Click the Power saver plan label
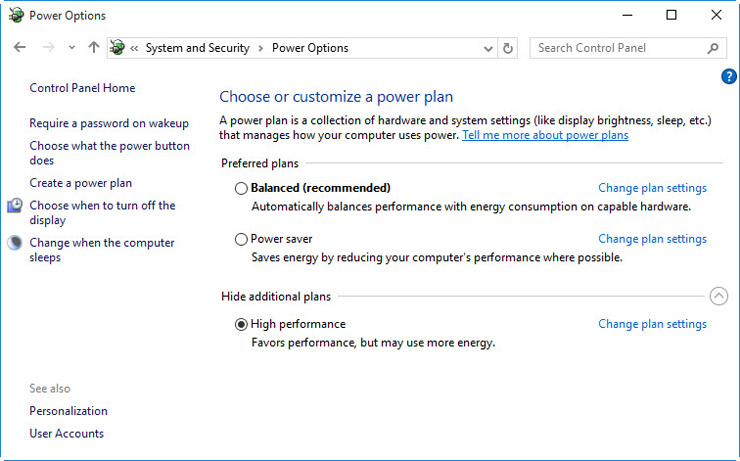Viewport: 740px width, 461px height. coord(281,239)
